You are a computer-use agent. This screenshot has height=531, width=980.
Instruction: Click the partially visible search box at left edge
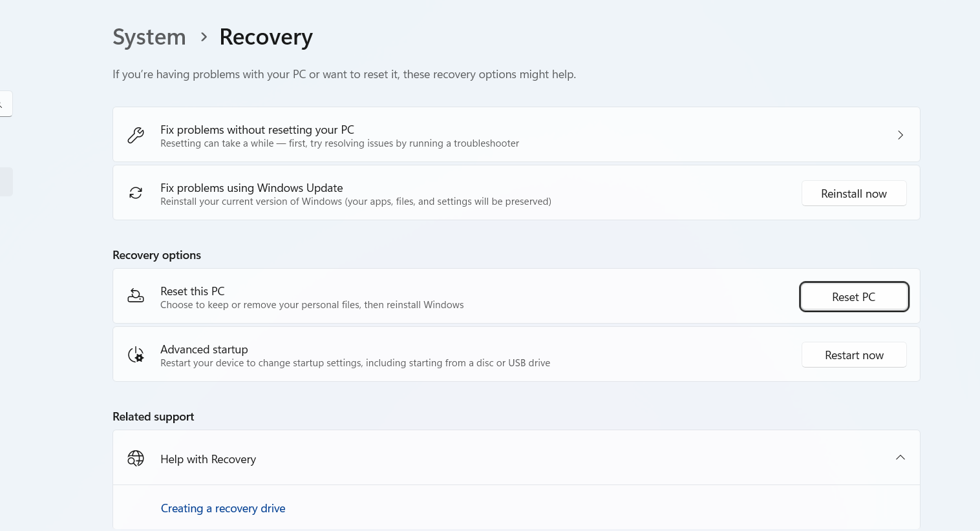point(5,103)
